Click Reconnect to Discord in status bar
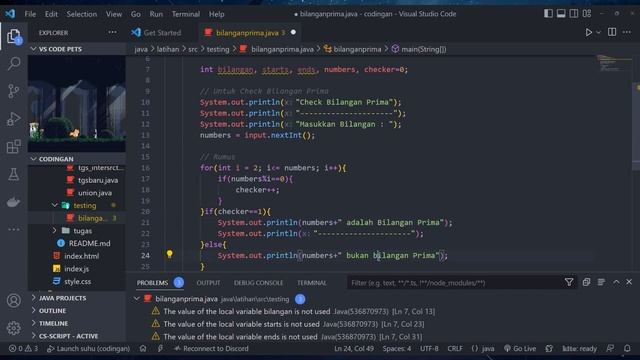640x360 pixels. [211, 349]
